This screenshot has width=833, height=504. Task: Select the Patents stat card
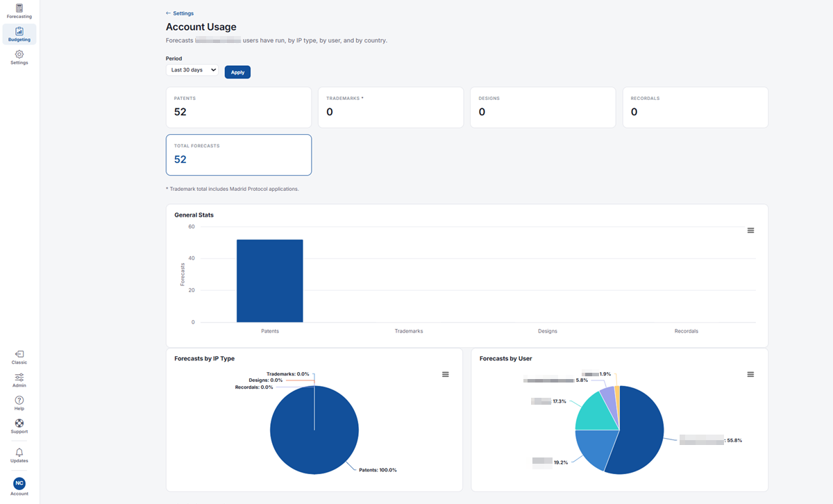(x=239, y=108)
